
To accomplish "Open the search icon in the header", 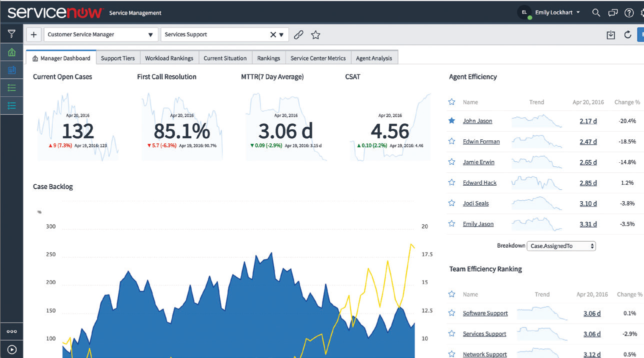I will point(596,12).
